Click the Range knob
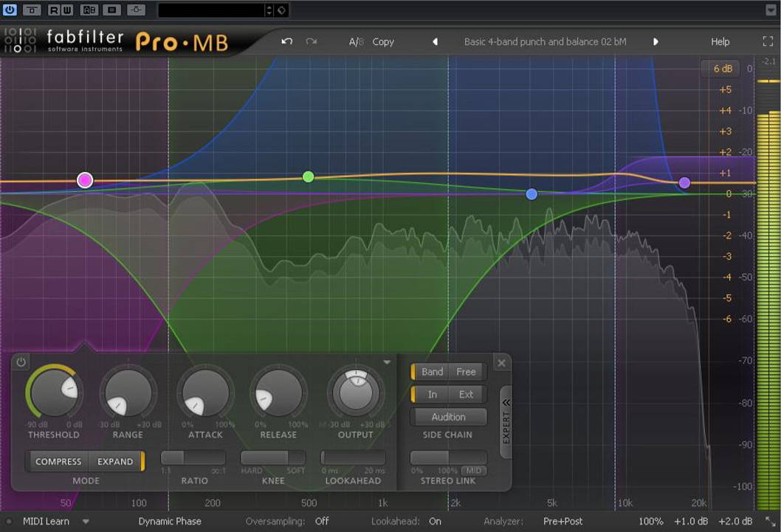 pos(128,393)
